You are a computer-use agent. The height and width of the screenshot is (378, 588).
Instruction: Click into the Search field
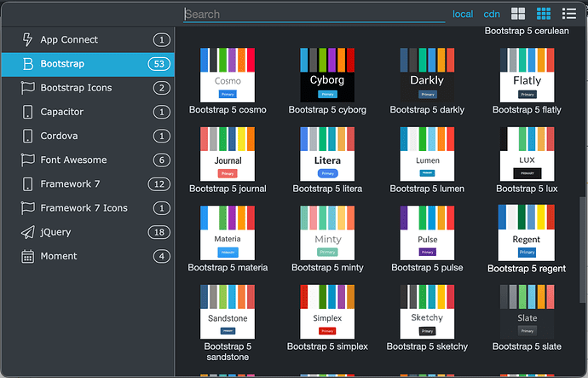click(314, 15)
